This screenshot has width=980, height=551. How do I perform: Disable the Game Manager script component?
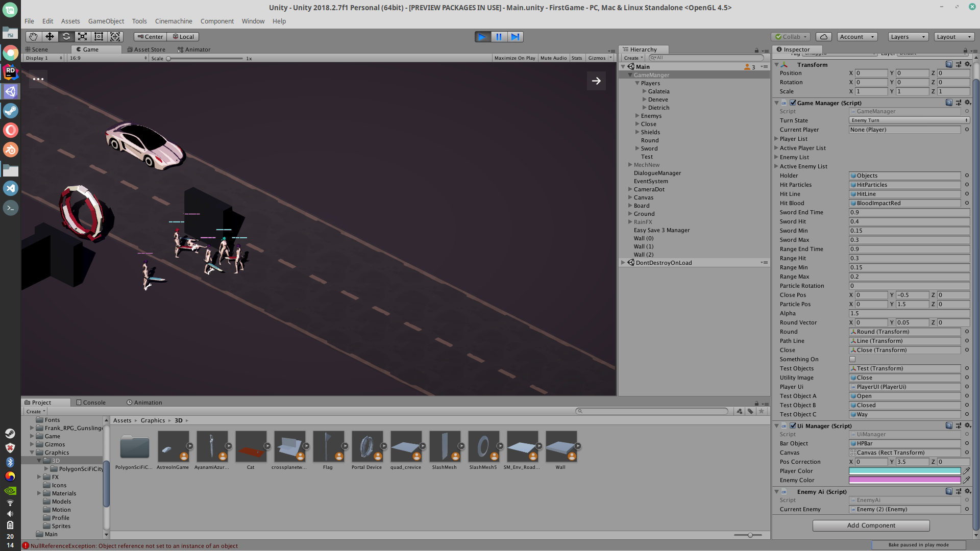(793, 103)
